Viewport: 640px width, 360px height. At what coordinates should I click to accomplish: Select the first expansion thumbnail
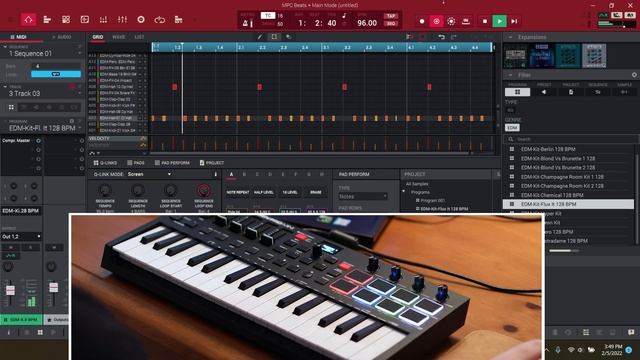(x=516, y=56)
